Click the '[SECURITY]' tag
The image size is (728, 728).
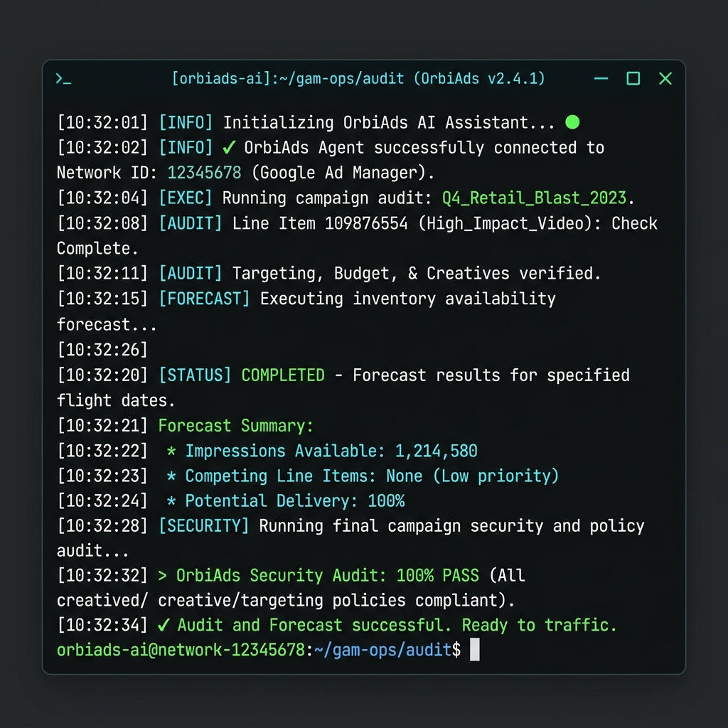204,526
